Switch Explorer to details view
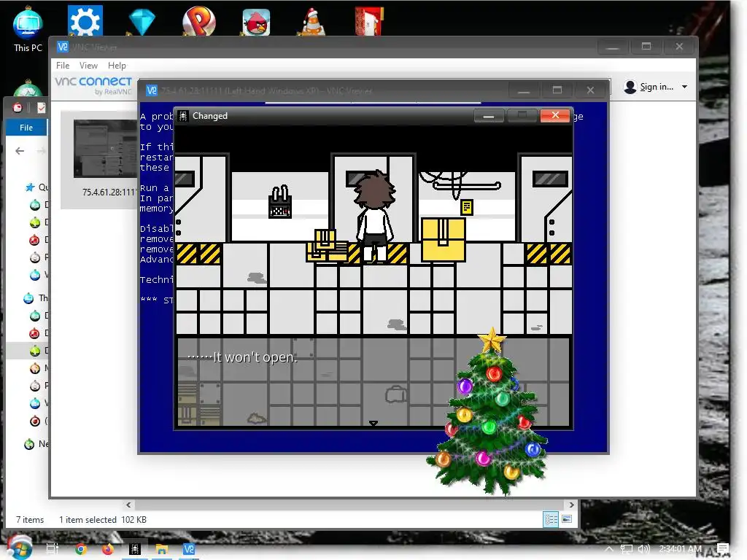 [x=551, y=519]
